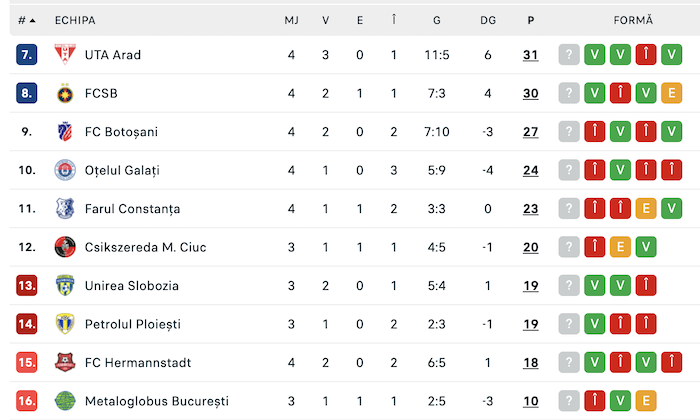This screenshot has height=420, width=700.
Task: Click Csikszereda orange E form badge
Action: [620, 247]
